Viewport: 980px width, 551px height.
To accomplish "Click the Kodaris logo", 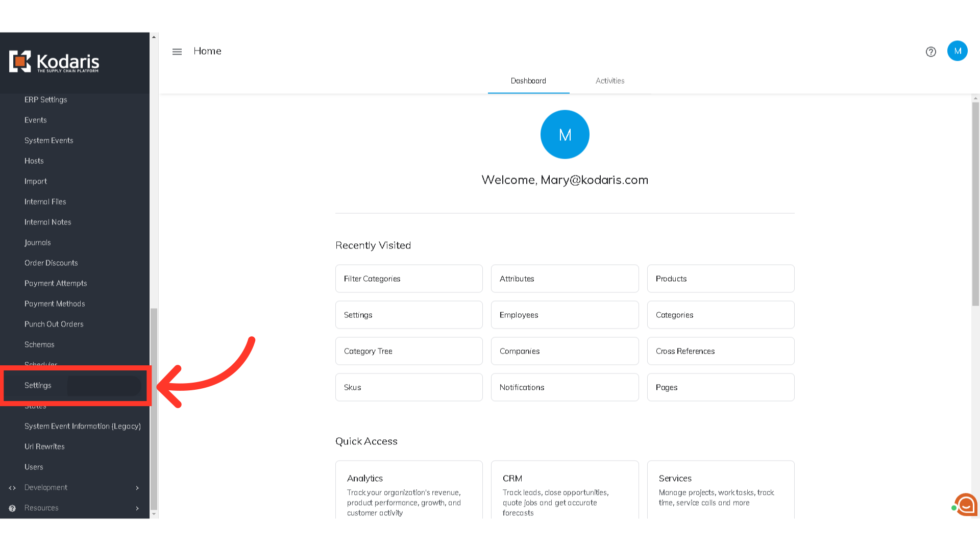I will coord(54,62).
